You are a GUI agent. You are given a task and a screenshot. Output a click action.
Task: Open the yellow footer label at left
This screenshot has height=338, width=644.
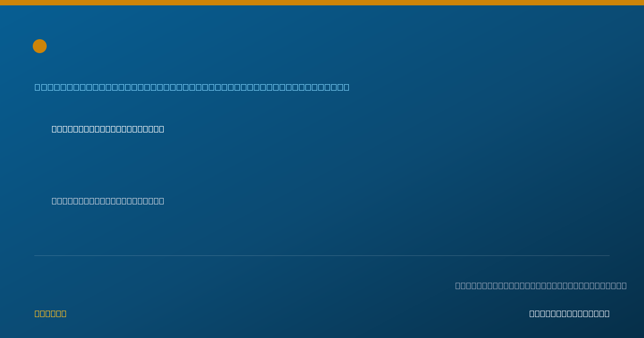50,313
